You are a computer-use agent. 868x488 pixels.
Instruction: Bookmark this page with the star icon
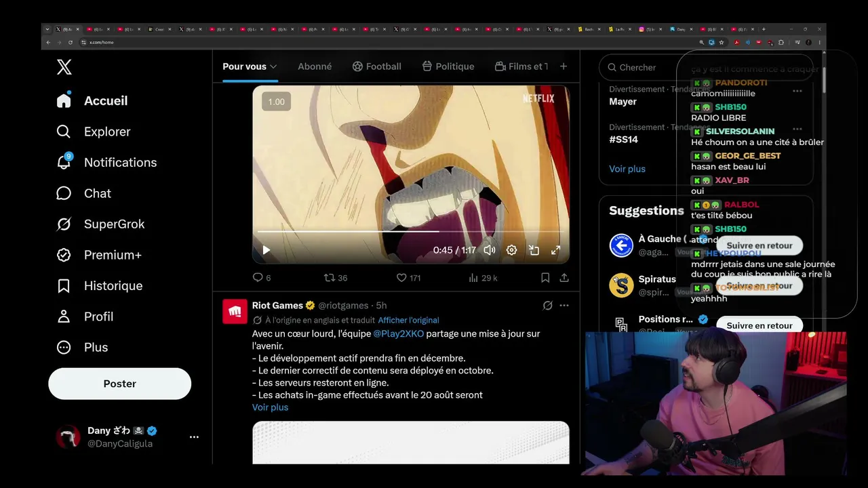pyautogui.click(x=722, y=42)
